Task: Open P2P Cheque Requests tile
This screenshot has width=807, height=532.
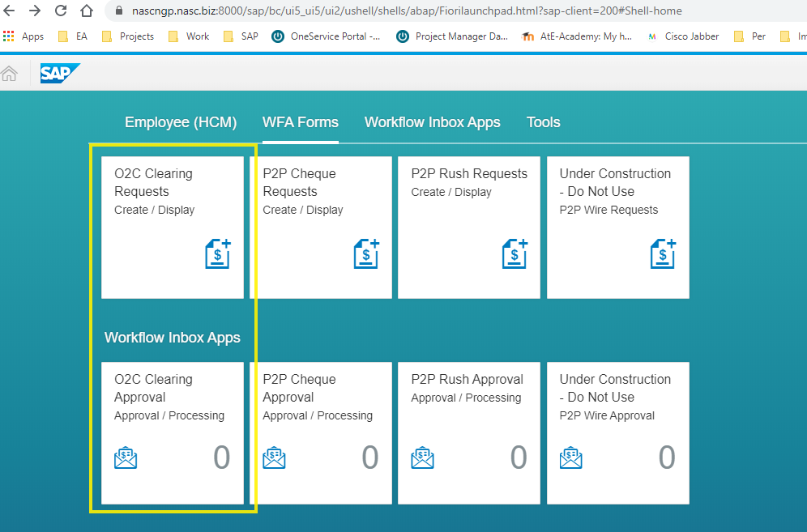Action: (321, 228)
